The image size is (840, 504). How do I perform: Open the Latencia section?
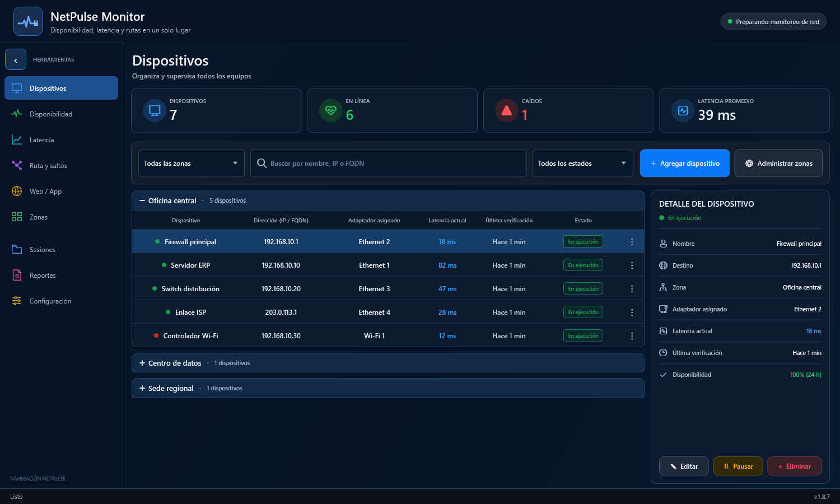point(62,139)
